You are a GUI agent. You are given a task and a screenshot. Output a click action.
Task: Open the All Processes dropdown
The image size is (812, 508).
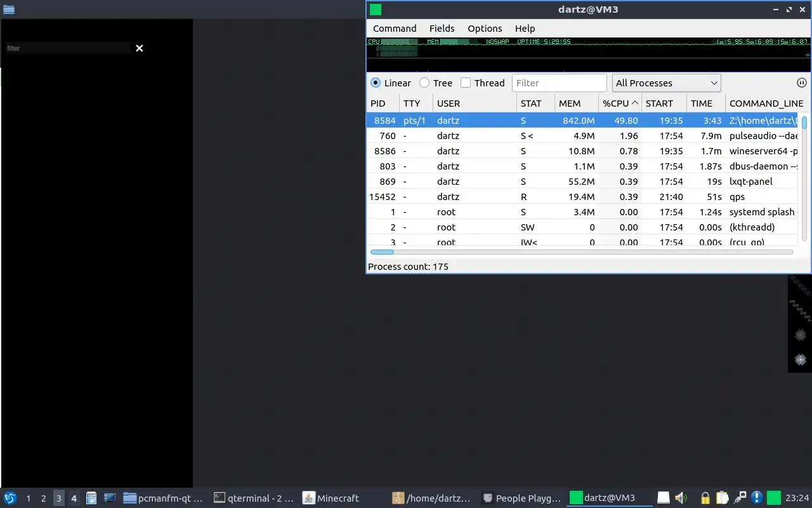tap(666, 83)
